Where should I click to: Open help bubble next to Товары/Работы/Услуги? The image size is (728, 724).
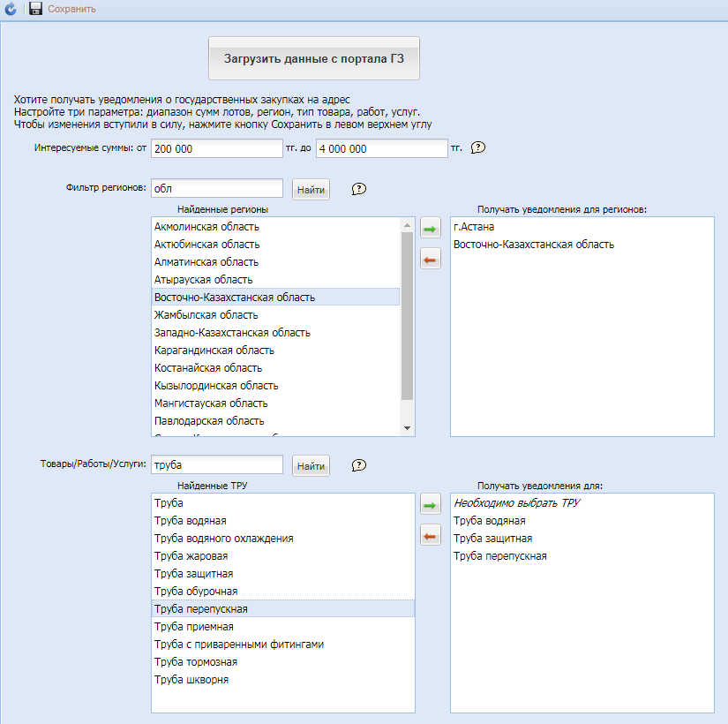359,465
